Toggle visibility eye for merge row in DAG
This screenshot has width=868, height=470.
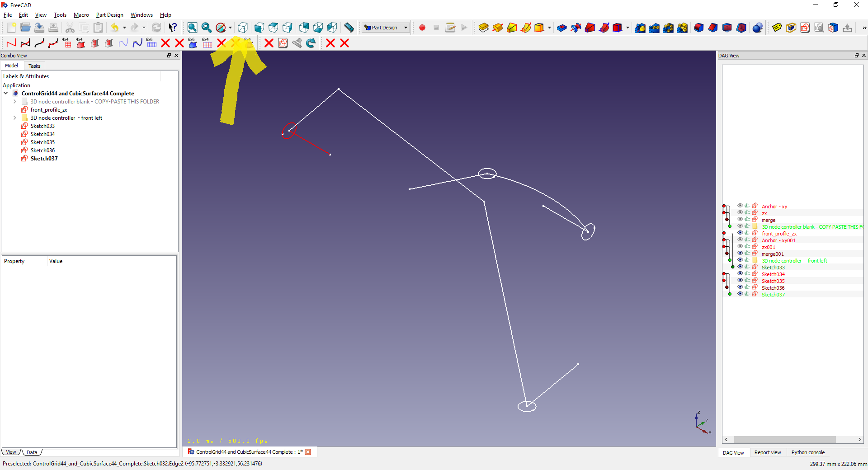pos(740,219)
